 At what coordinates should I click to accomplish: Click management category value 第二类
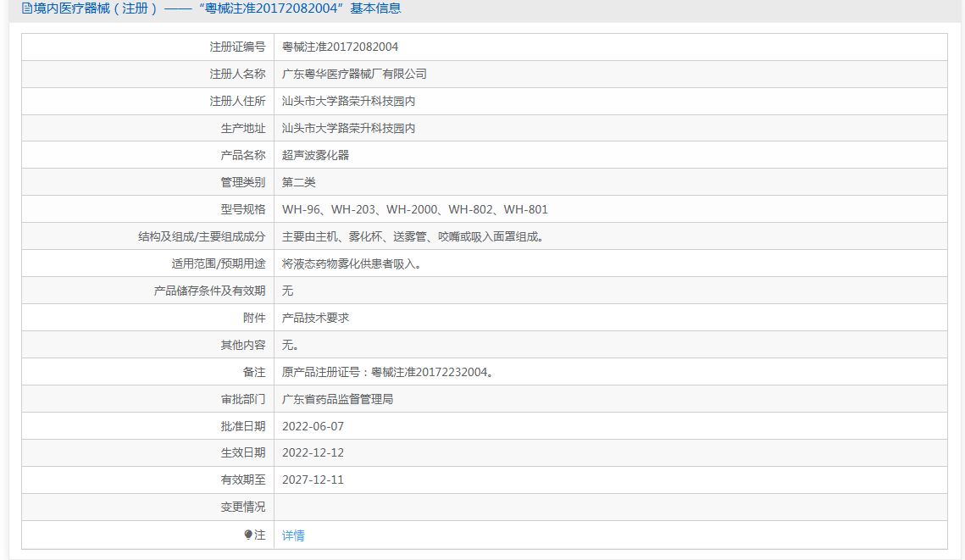[298, 182]
